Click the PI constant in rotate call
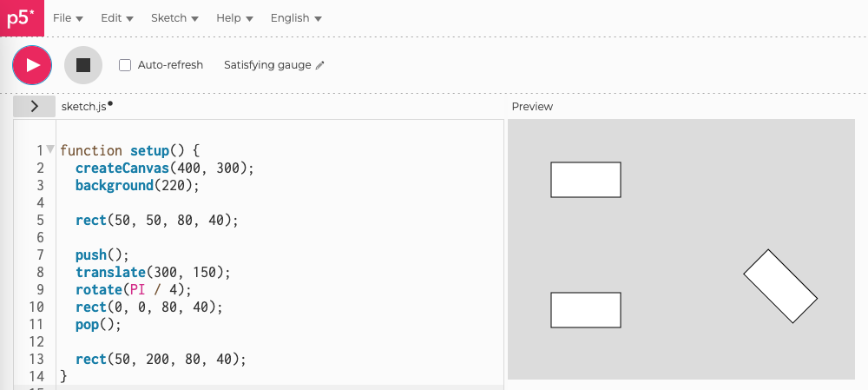Screen dimensions: 868x390 coord(135,289)
